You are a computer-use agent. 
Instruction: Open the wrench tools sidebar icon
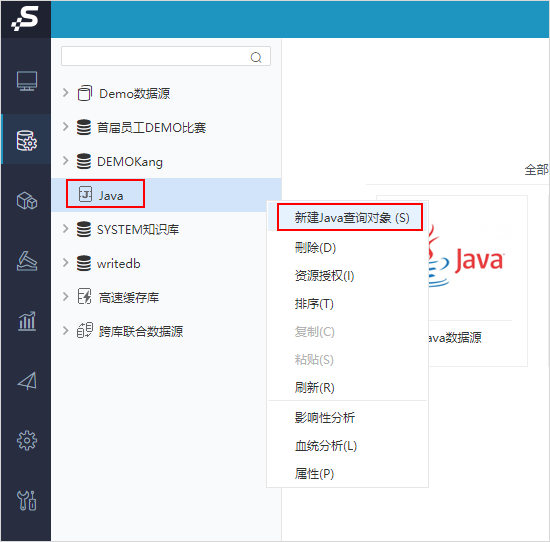click(x=27, y=500)
